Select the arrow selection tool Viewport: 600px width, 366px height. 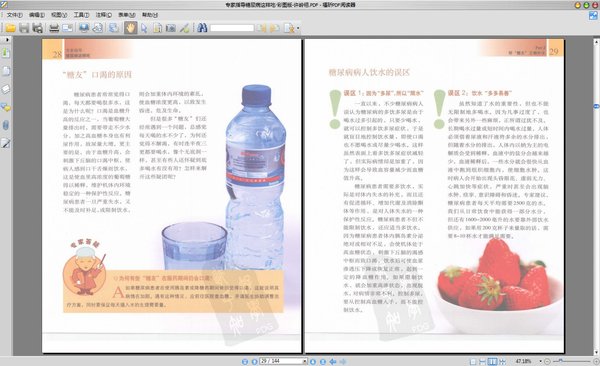(x=144, y=28)
